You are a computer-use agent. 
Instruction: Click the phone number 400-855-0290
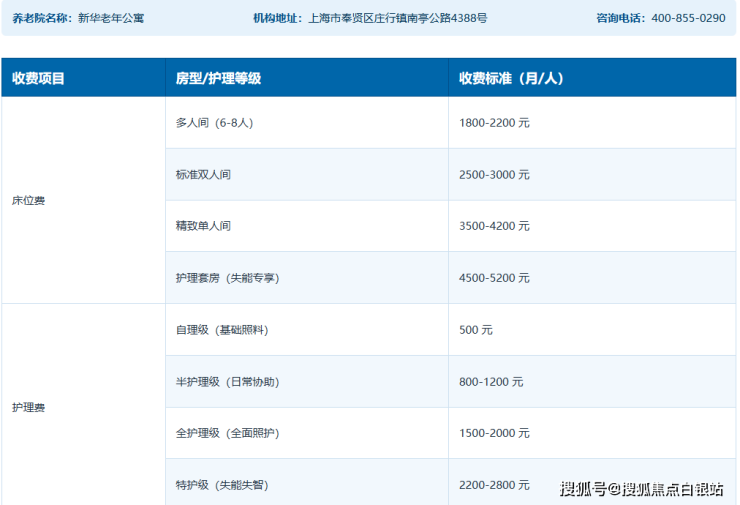(x=688, y=18)
